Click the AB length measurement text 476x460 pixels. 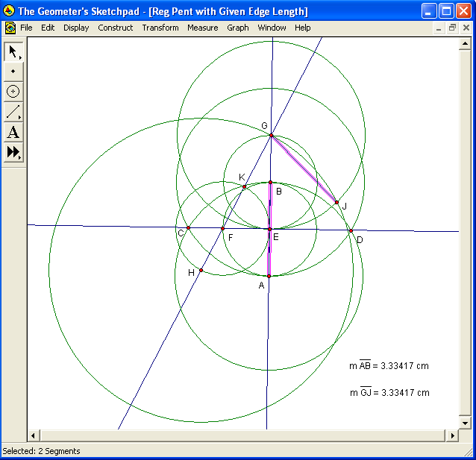pos(389,366)
